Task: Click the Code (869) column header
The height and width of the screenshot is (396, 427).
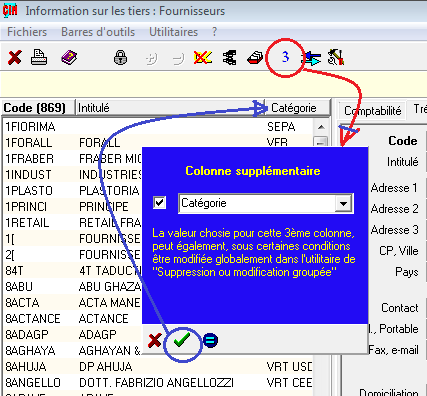Action: point(38,108)
